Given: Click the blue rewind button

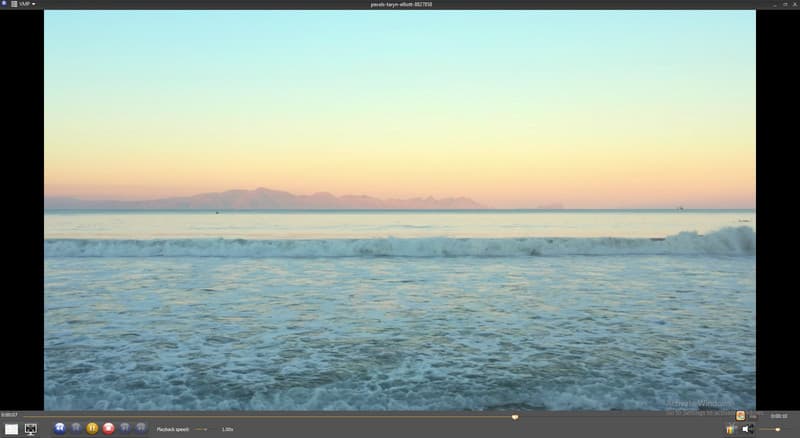Looking at the screenshot, I should [x=60, y=428].
